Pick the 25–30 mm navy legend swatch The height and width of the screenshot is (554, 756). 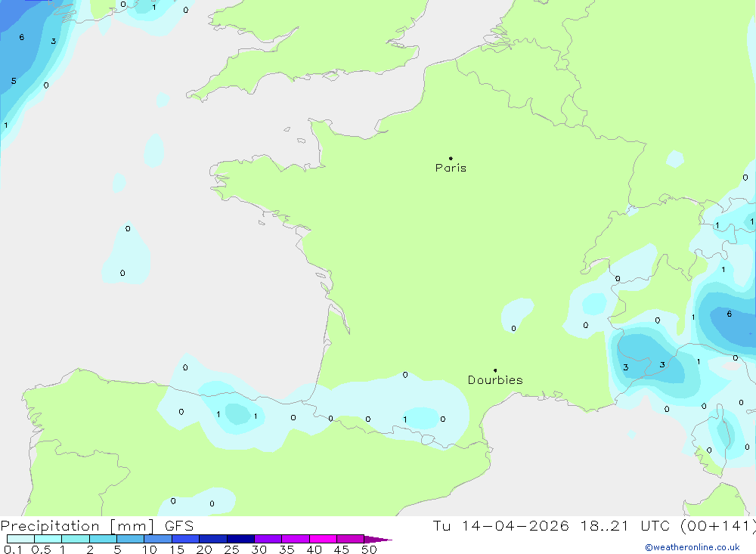point(240,539)
